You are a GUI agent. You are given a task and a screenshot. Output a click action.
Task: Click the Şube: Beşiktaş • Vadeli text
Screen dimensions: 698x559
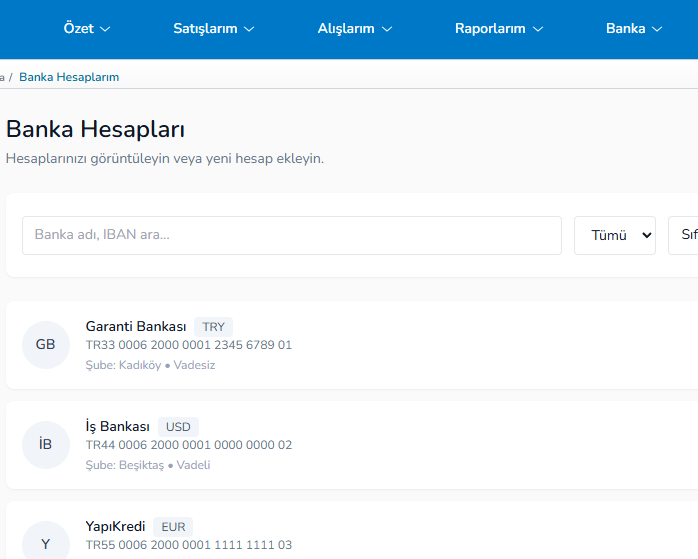(x=148, y=465)
